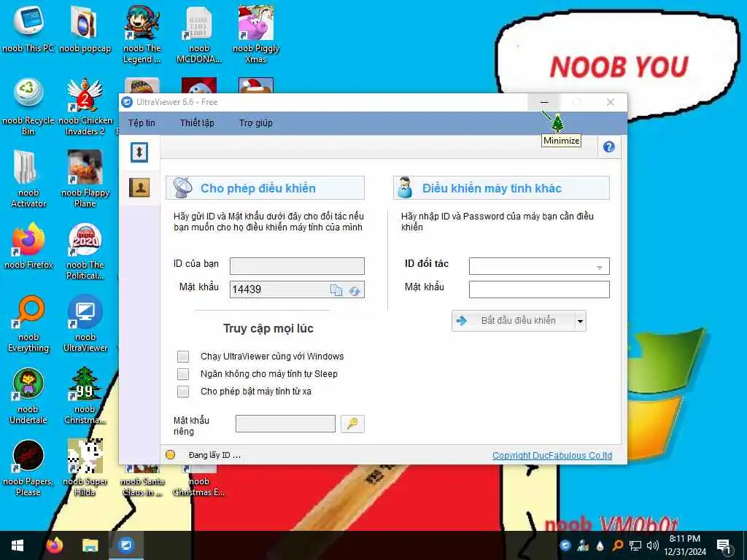Click the blue help question mark icon
The width and height of the screenshot is (747, 560).
tap(609, 147)
